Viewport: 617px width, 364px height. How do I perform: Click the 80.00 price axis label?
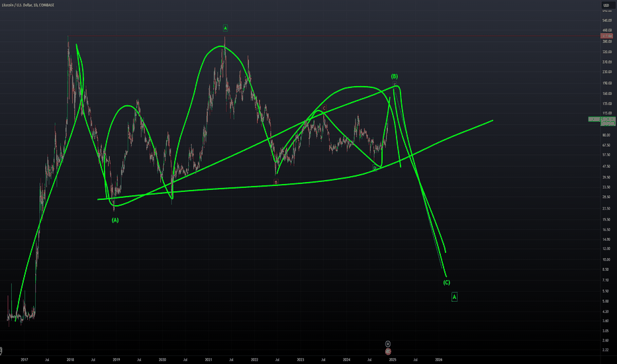(x=606, y=136)
